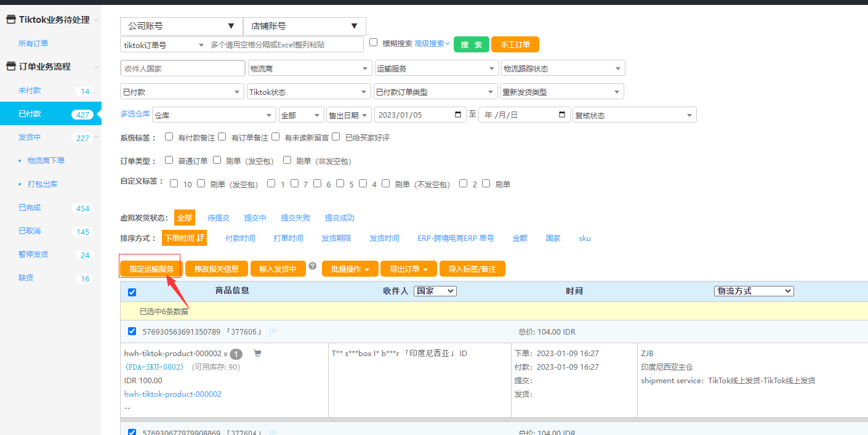Open the calendar picker in the 年/月/日 date field
This screenshot has height=435, width=868.
coord(562,115)
